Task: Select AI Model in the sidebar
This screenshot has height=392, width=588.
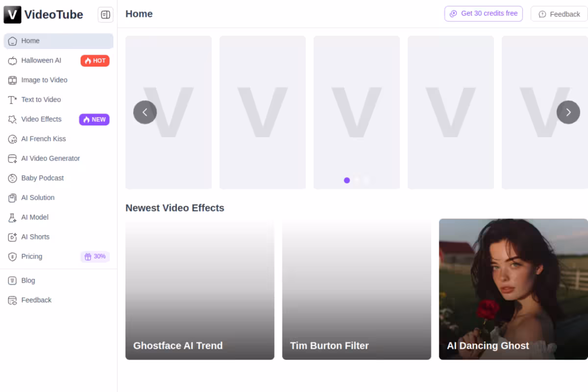Action: point(59,218)
